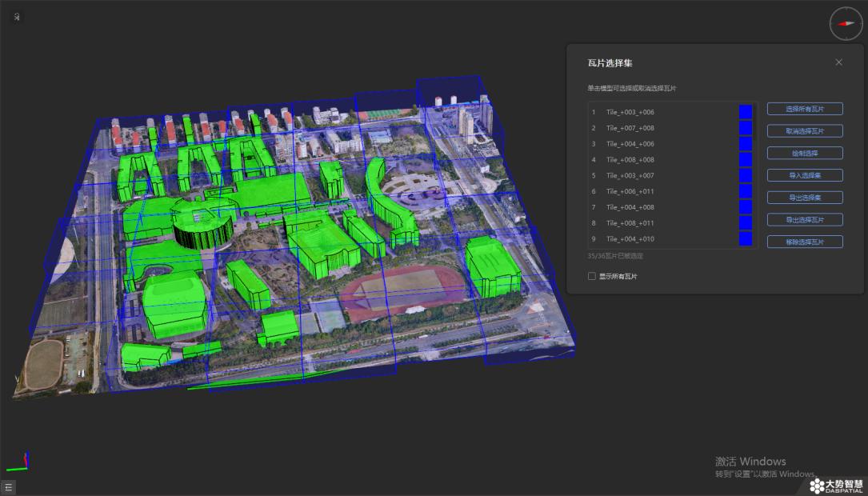Select the Tile_+004_+008 row
The height and width of the screenshot is (496, 868).
tap(671, 207)
